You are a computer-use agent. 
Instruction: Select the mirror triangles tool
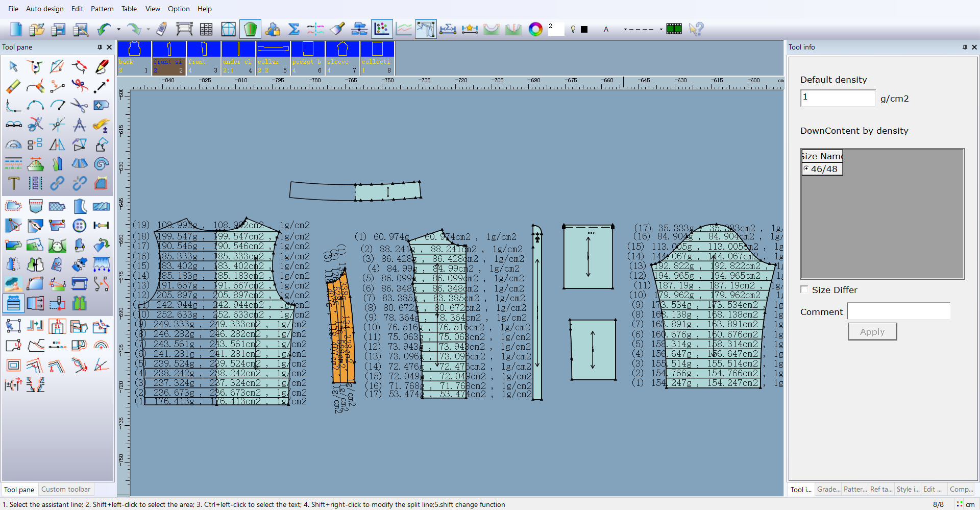tap(57, 144)
